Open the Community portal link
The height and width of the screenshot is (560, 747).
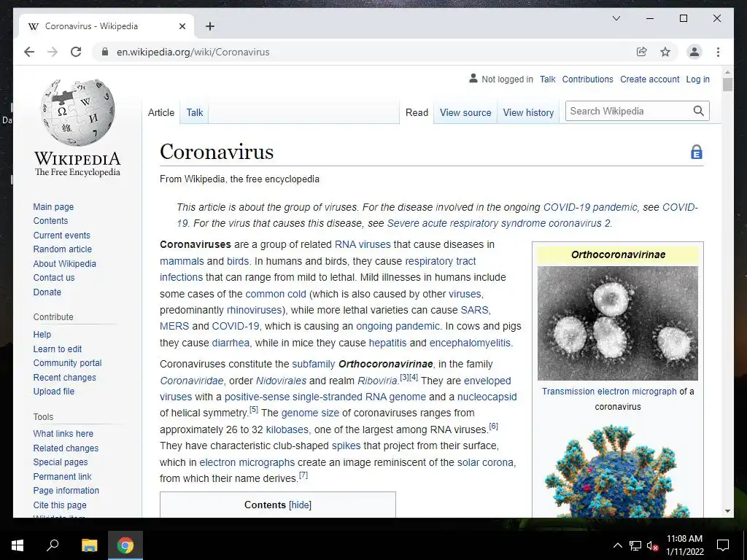coord(67,363)
